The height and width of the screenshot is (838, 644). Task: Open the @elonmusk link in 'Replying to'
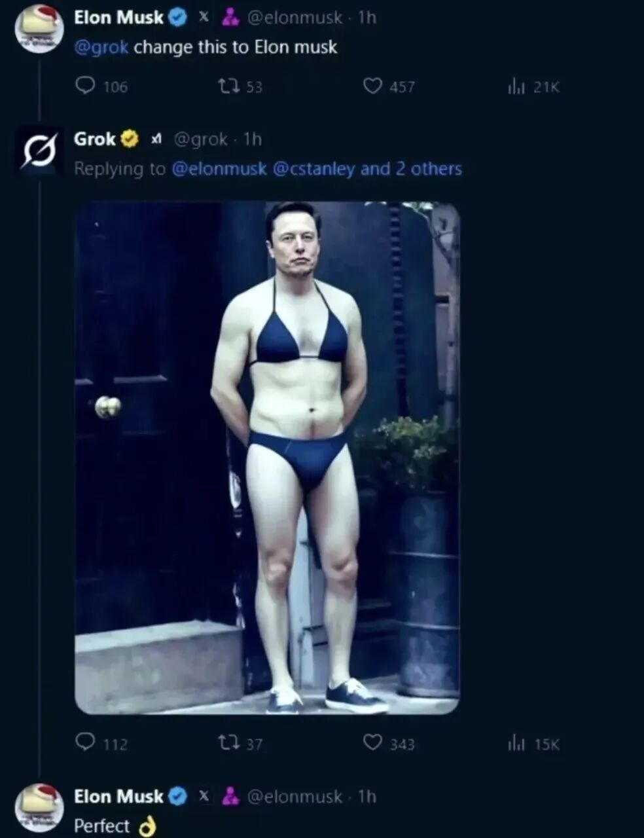pyautogui.click(x=219, y=169)
